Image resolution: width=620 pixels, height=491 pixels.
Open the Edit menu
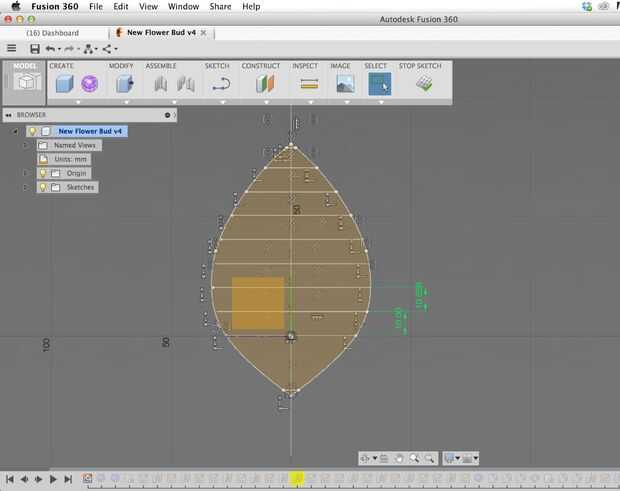point(121,6)
